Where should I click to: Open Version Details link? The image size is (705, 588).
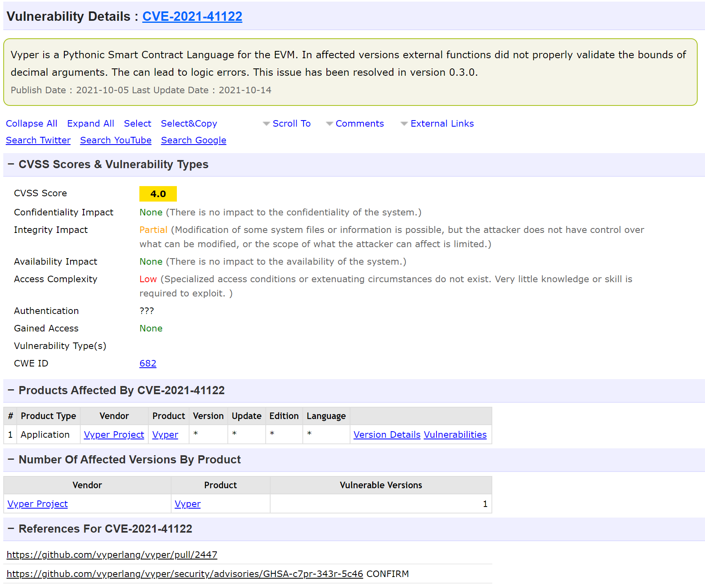[387, 434]
